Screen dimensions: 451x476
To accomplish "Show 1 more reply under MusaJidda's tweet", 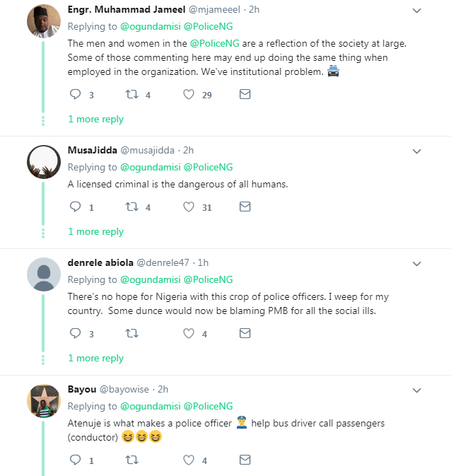I will pyautogui.click(x=95, y=232).
